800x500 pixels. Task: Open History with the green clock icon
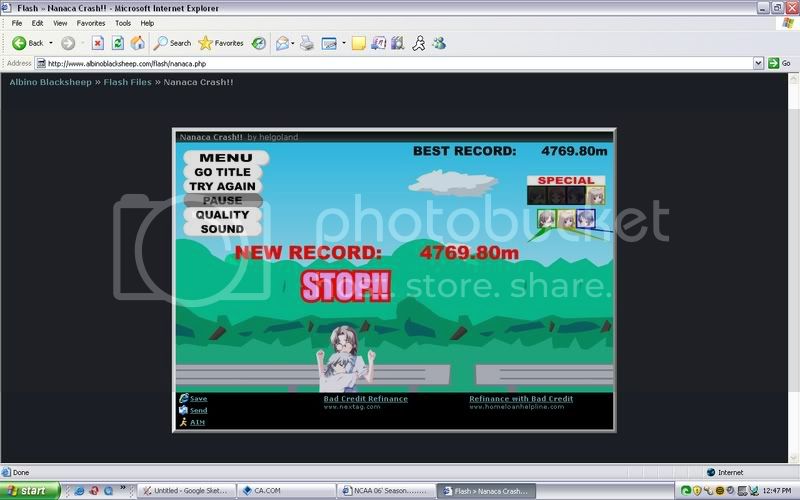pyautogui.click(x=259, y=43)
